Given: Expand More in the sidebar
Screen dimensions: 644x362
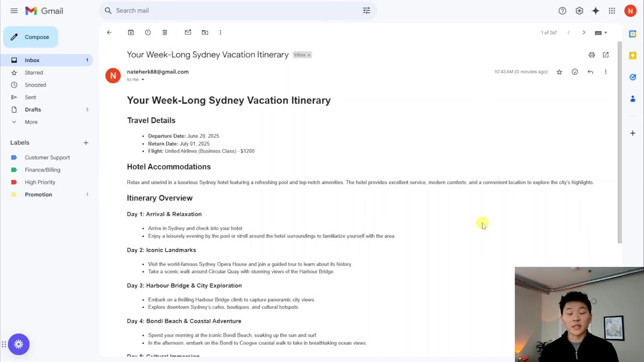Looking at the screenshot, I should pos(31,122).
